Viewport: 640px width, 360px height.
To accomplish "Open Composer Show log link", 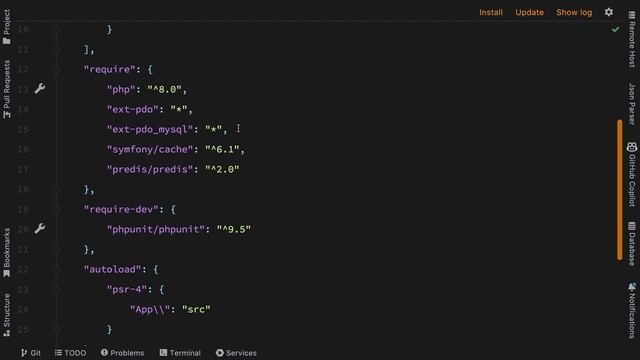I will [574, 12].
